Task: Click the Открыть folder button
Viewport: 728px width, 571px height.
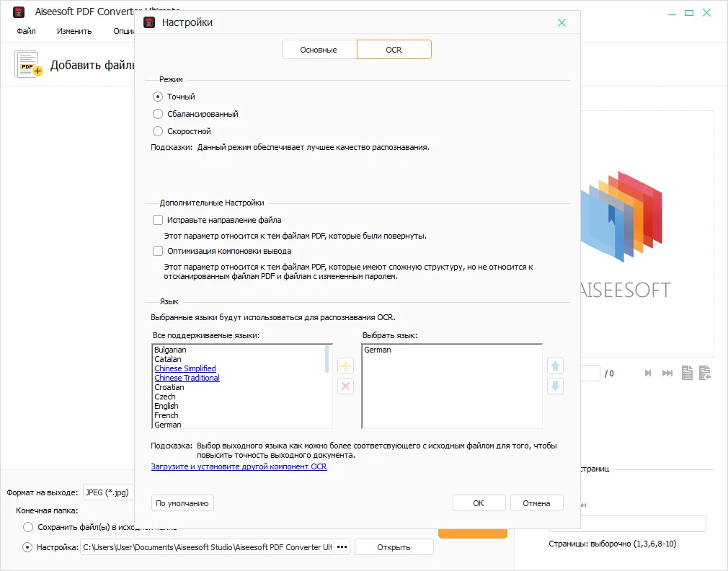Action: (x=394, y=547)
